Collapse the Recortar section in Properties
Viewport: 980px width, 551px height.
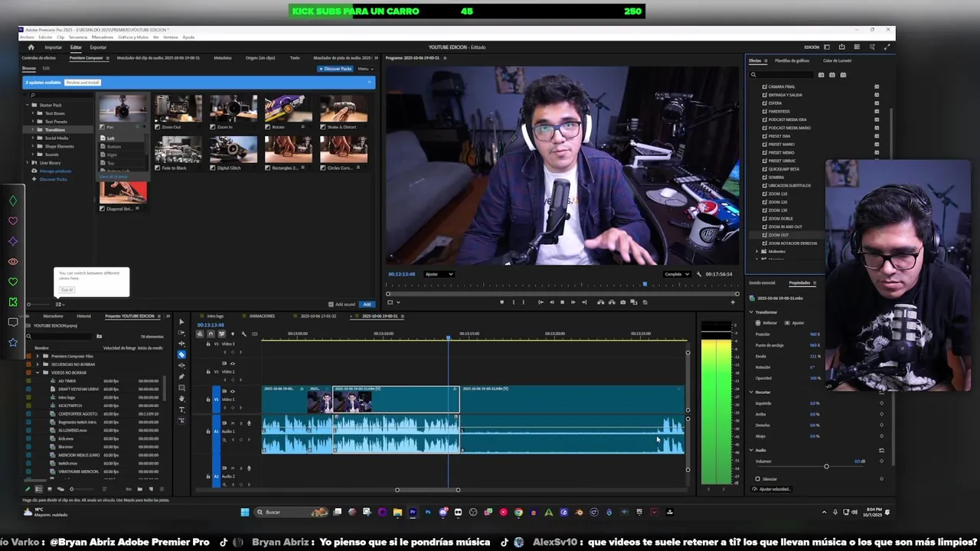[751, 392]
